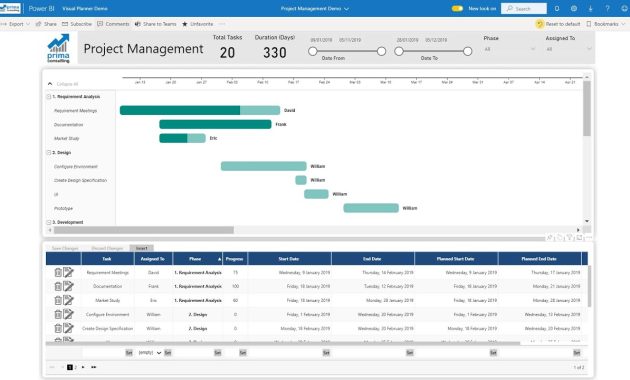Open the settings gear in the top bar

(x=574, y=8)
